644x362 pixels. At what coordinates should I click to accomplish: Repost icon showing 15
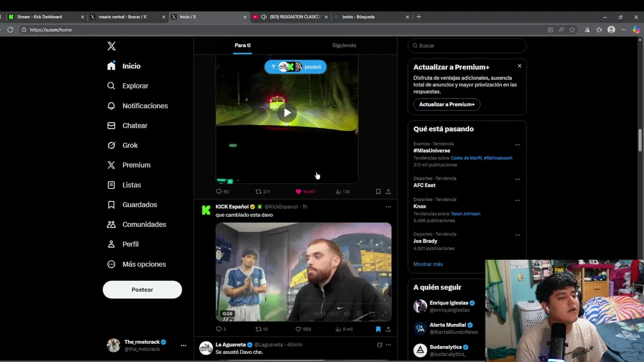pos(262,329)
